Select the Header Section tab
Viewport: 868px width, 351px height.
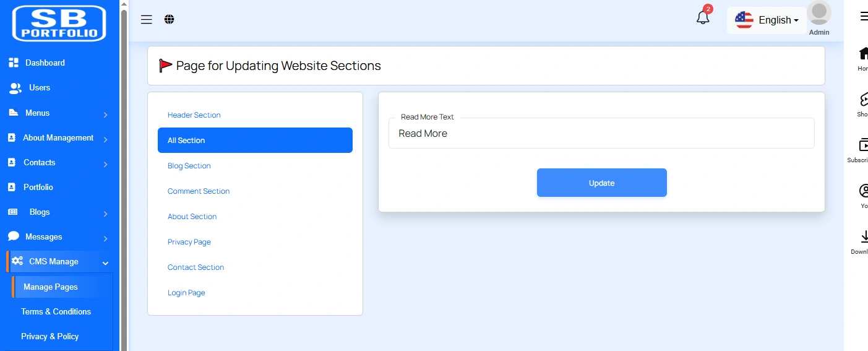[x=194, y=115]
